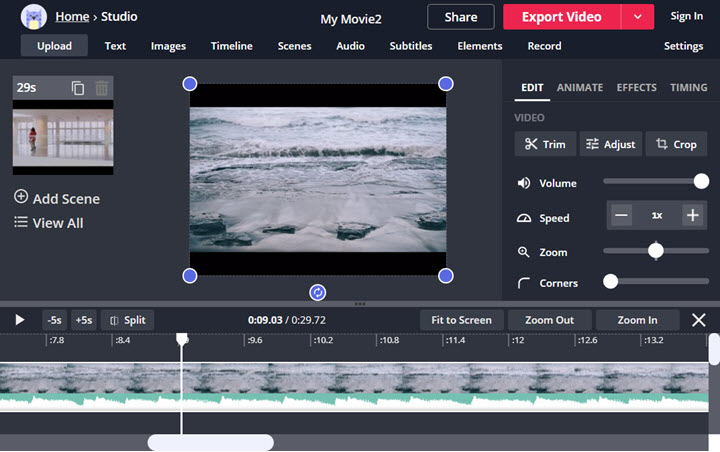
Task: Increase speed with plus button
Action: click(x=692, y=215)
